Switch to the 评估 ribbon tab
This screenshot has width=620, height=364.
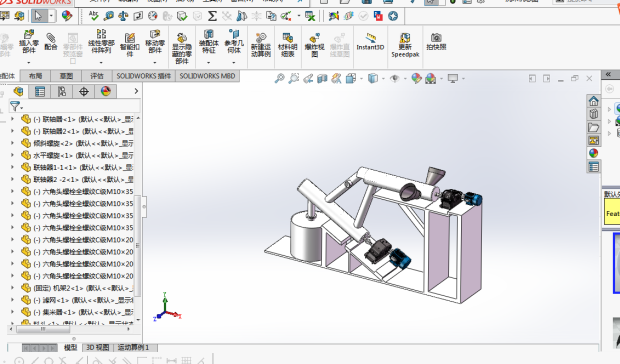pos(97,76)
